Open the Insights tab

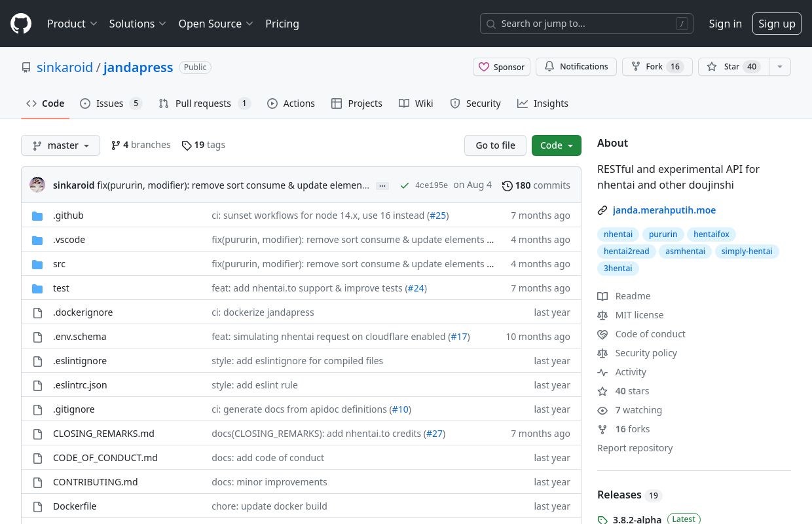tap(542, 103)
